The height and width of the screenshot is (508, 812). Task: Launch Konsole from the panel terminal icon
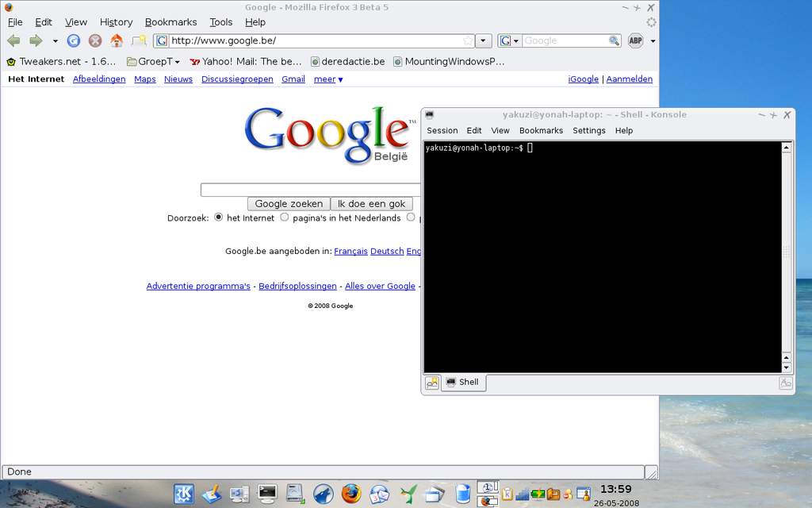[267, 494]
